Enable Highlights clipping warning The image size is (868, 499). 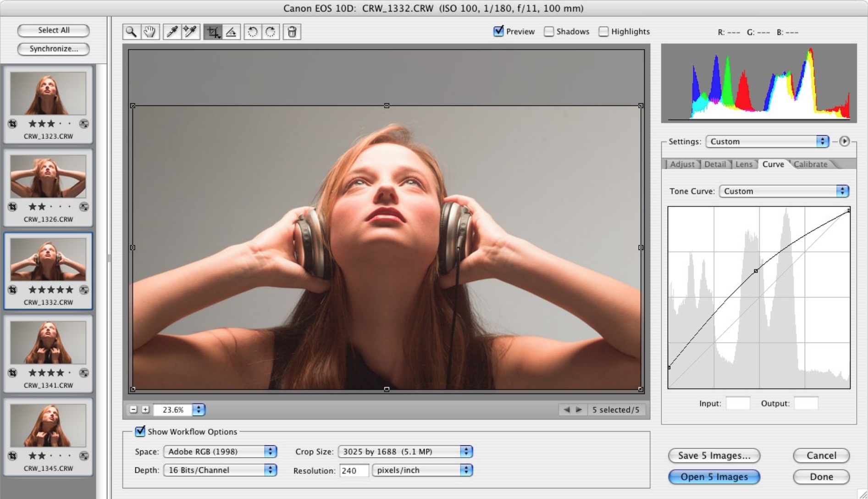pos(603,31)
